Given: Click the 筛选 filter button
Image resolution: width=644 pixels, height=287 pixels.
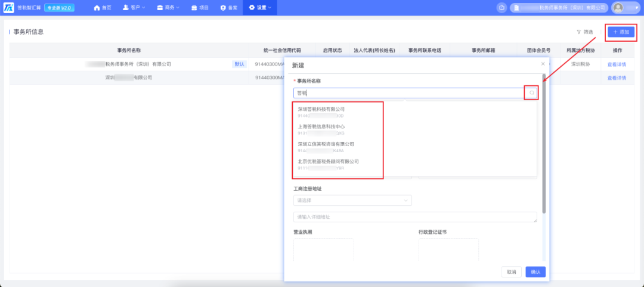Looking at the screenshot, I should [x=585, y=32].
